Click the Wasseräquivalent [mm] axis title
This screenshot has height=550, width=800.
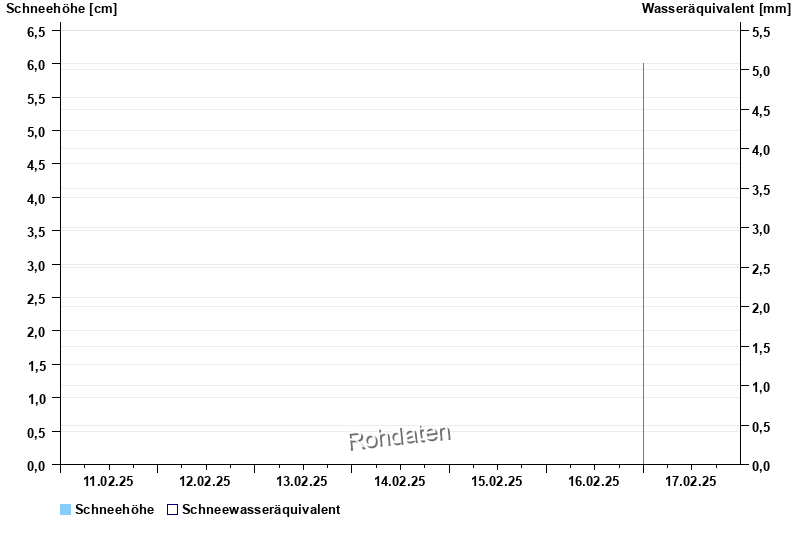716,9
